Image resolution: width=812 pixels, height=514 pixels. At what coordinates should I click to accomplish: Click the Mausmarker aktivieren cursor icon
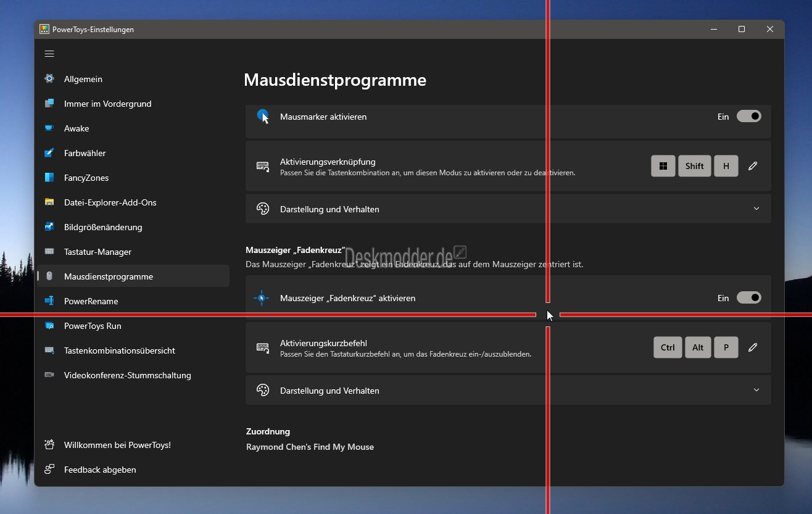click(x=263, y=117)
